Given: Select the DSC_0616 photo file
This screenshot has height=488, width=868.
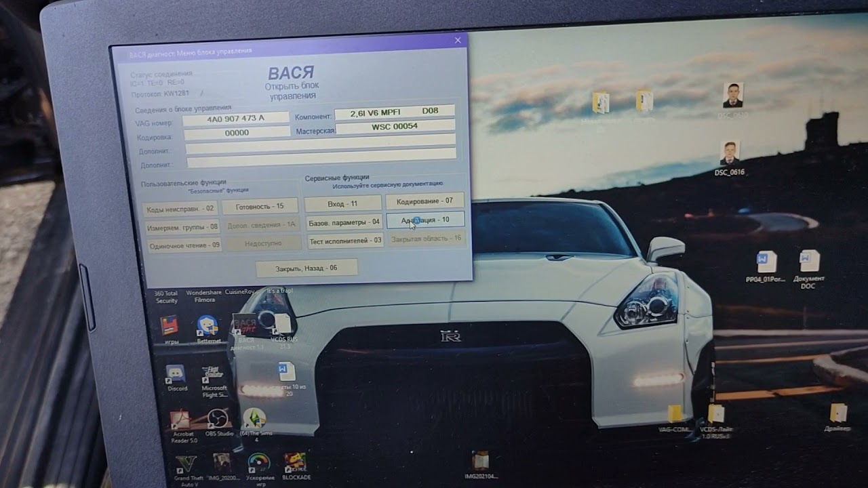Looking at the screenshot, I should coord(730,159).
